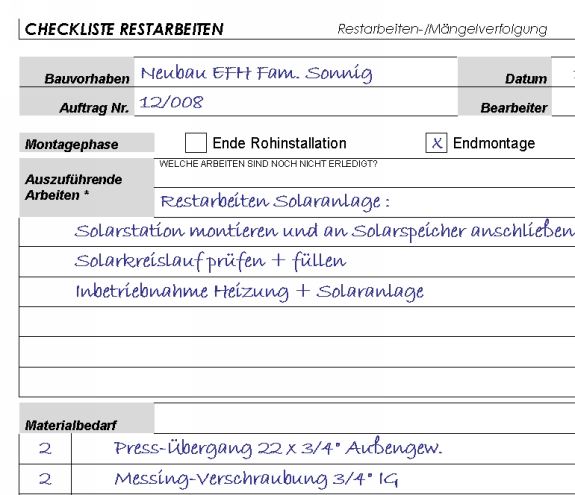575x495 pixels.
Task: Click the 'Bauvorhaben' label
Action: (87, 78)
